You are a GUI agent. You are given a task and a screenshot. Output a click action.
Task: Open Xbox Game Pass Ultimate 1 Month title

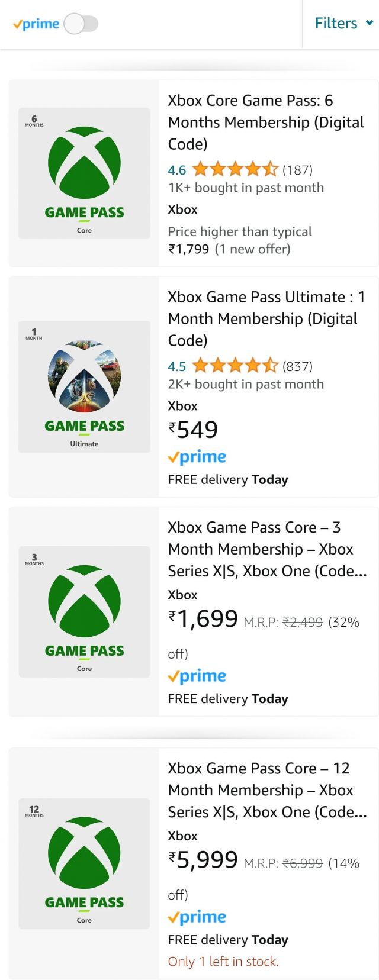pos(266,318)
